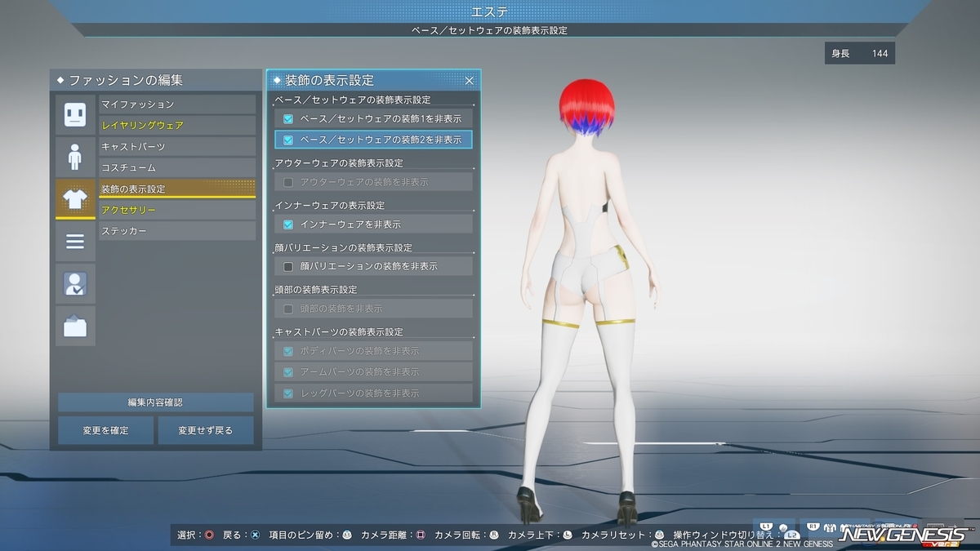This screenshot has width=980, height=551.
Task: Select 装飾の表示設定 menu entry
Action: (177, 189)
